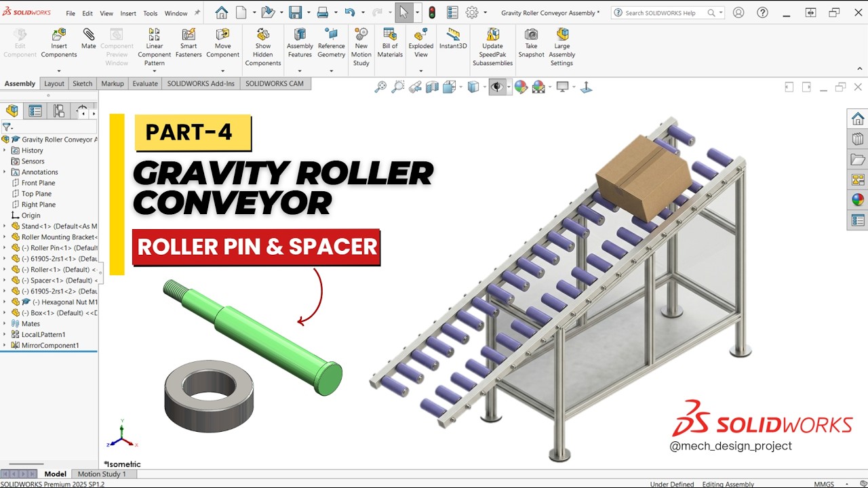This screenshot has height=488, width=868.
Task: Open the Tools menu
Action: pyautogui.click(x=151, y=14)
